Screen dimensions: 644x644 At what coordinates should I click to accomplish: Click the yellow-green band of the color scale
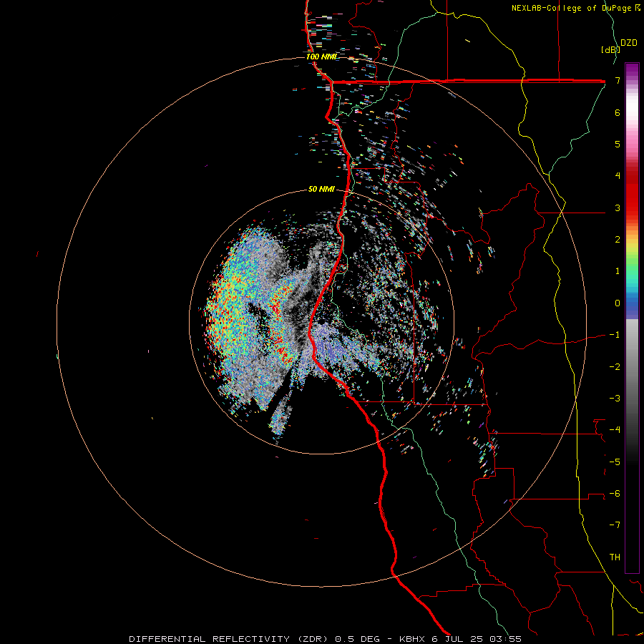(632, 250)
